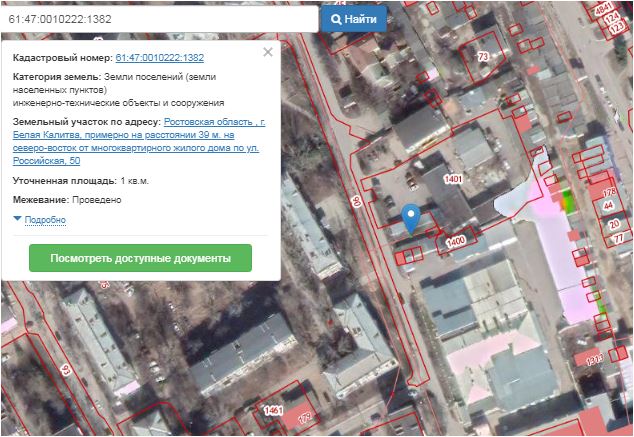Select parcel labeled 1461 on map
This screenshot has width=634, height=437.
tap(272, 411)
